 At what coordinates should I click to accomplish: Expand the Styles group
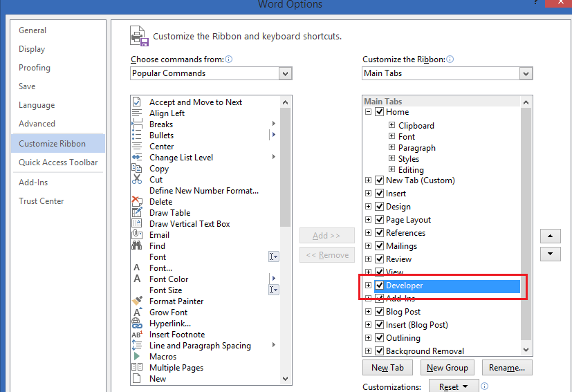click(391, 158)
